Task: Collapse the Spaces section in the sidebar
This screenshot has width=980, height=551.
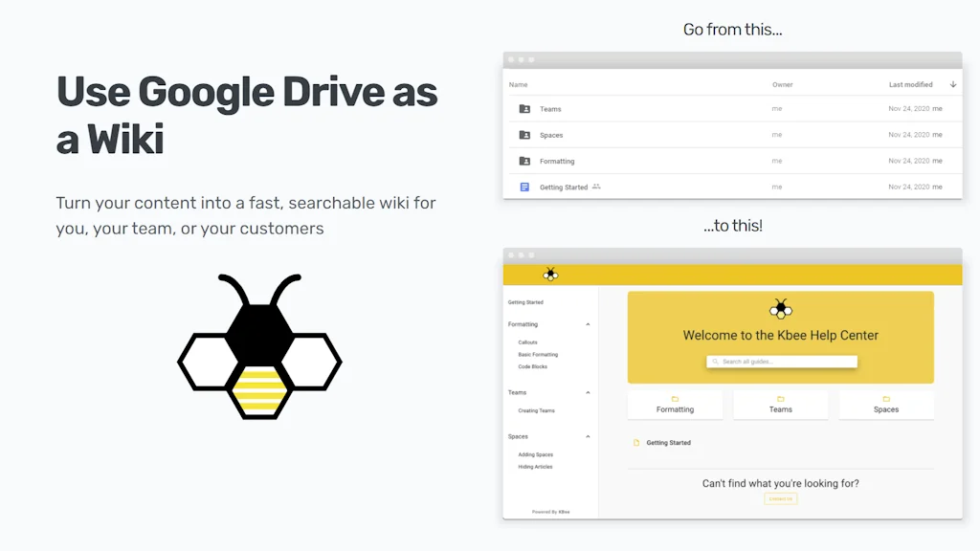Action: point(588,436)
